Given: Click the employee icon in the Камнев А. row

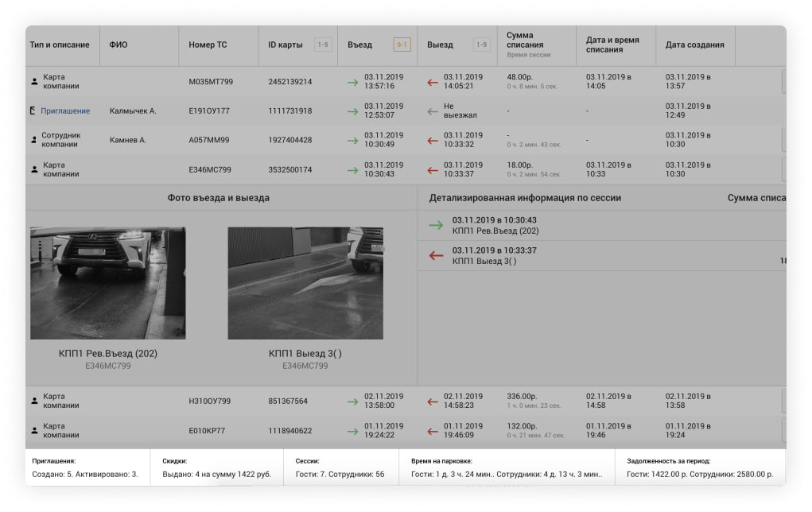Looking at the screenshot, I should (34, 140).
